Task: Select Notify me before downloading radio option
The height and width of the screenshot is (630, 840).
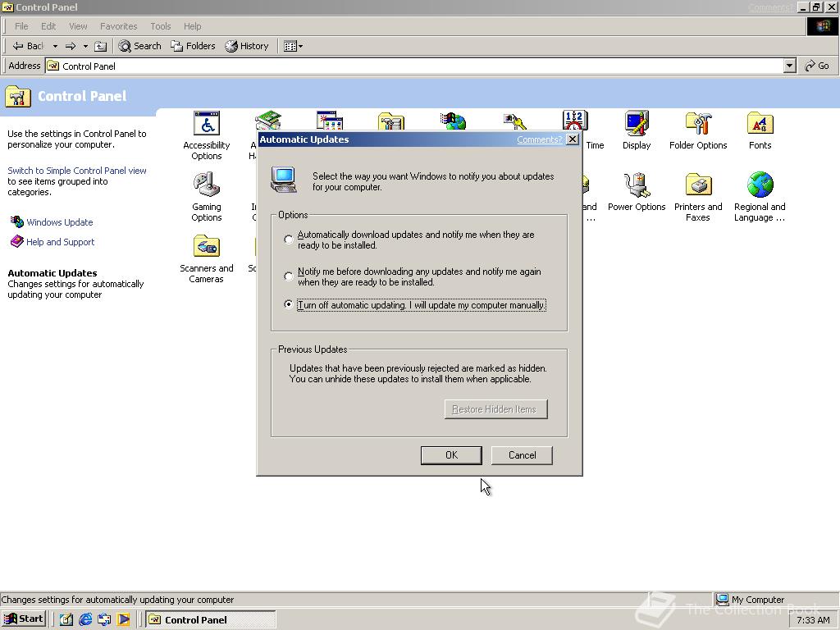Action: point(288,276)
